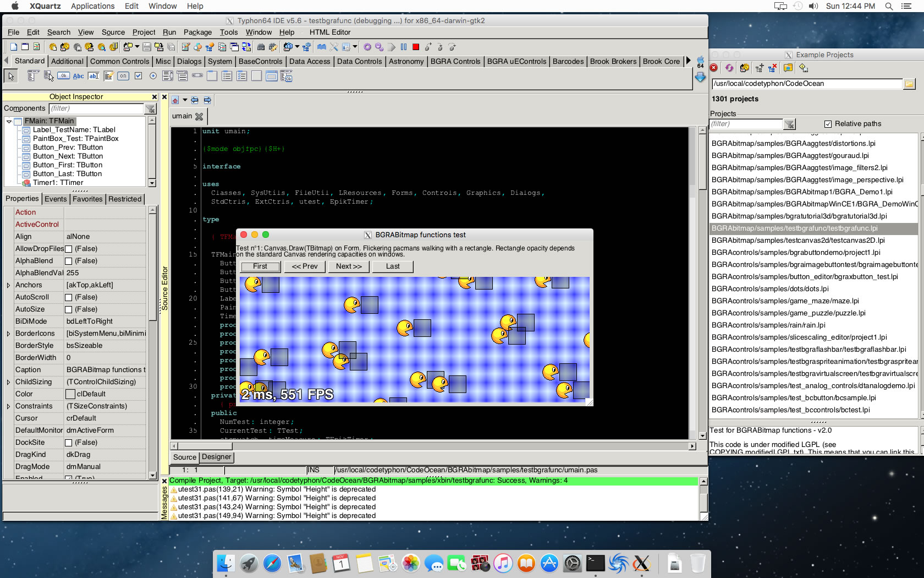Toggle the AutoScroll property checkbox

coord(69,297)
